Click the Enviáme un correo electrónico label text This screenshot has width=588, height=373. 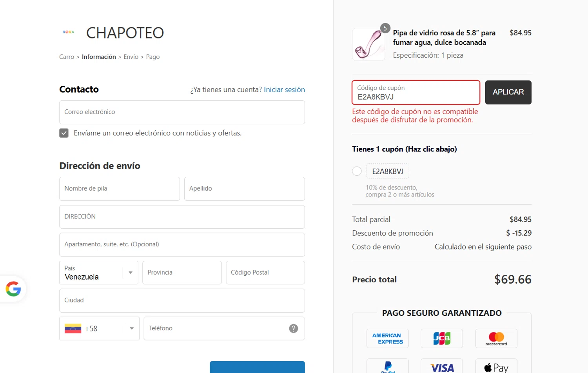point(158,133)
